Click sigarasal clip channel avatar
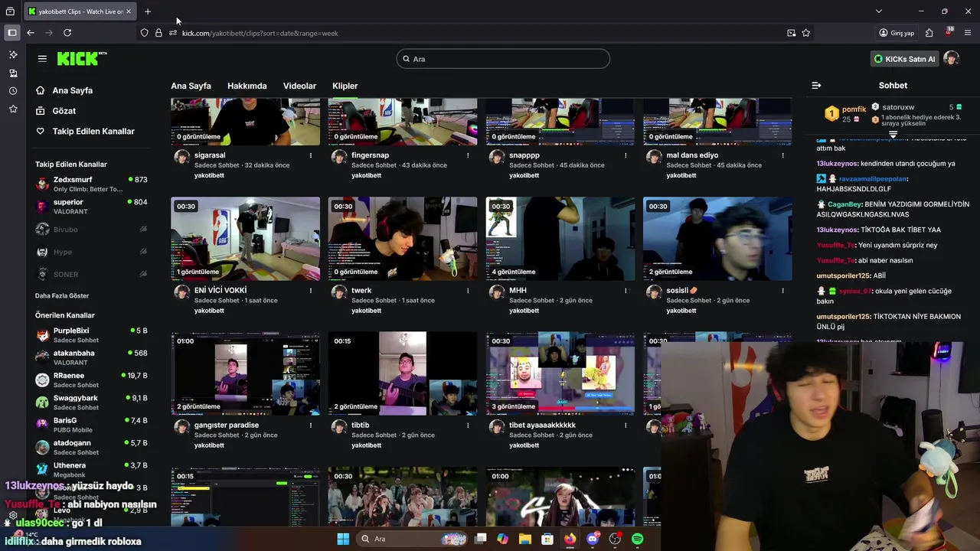The width and height of the screenshot is (980, 551). pos(181,158)
